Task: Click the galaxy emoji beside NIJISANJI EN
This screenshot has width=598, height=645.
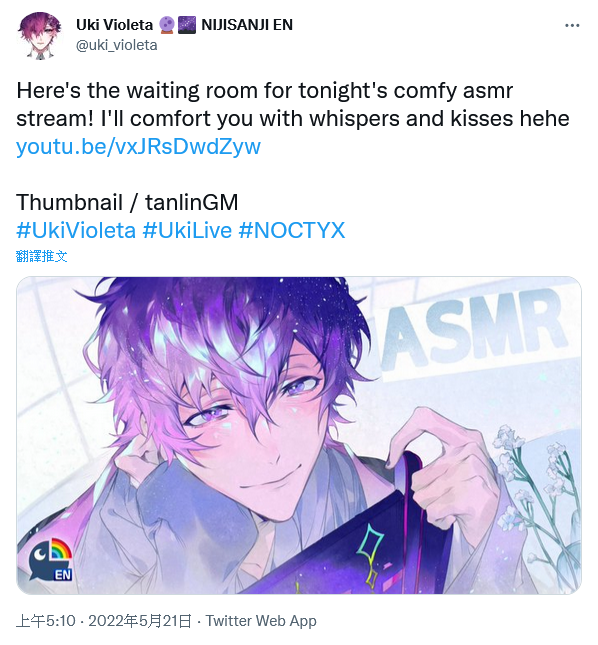Action: [x=187, y=25]
